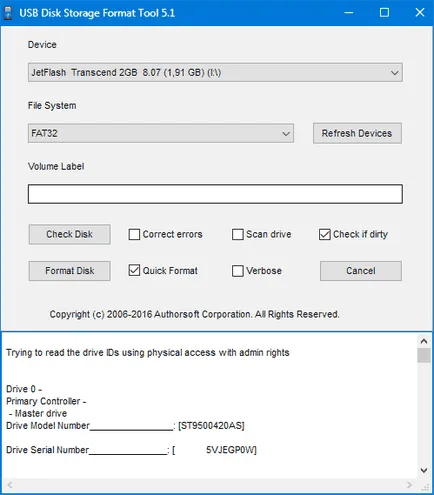
Task: Click the log horizontal scroll left arrow
Action: 10,485
